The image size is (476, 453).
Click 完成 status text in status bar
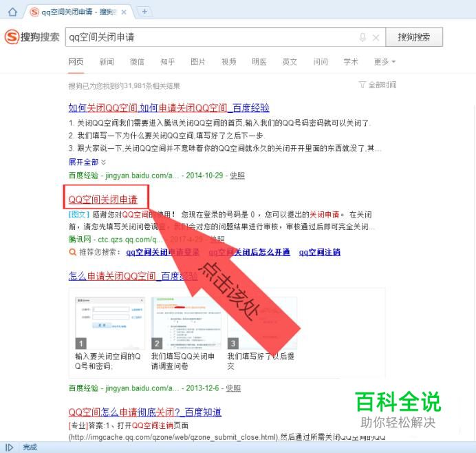[x=30, y=447]
